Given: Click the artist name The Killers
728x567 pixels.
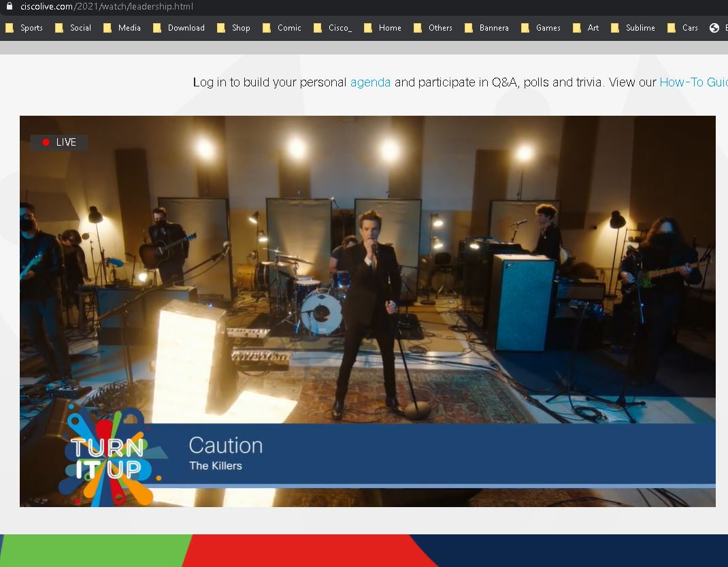Looking at the screenshot, I should click(216, 466).
